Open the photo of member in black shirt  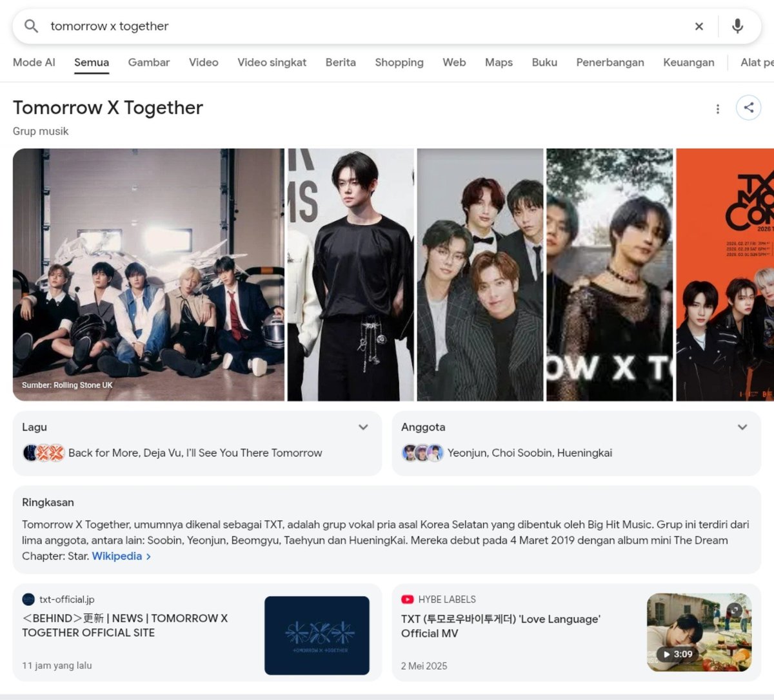[351, 275]
